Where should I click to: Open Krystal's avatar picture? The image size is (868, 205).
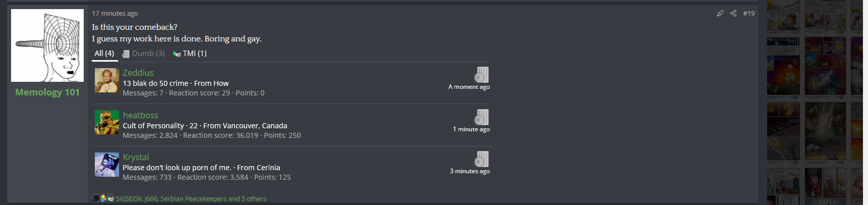click(107, 165)
